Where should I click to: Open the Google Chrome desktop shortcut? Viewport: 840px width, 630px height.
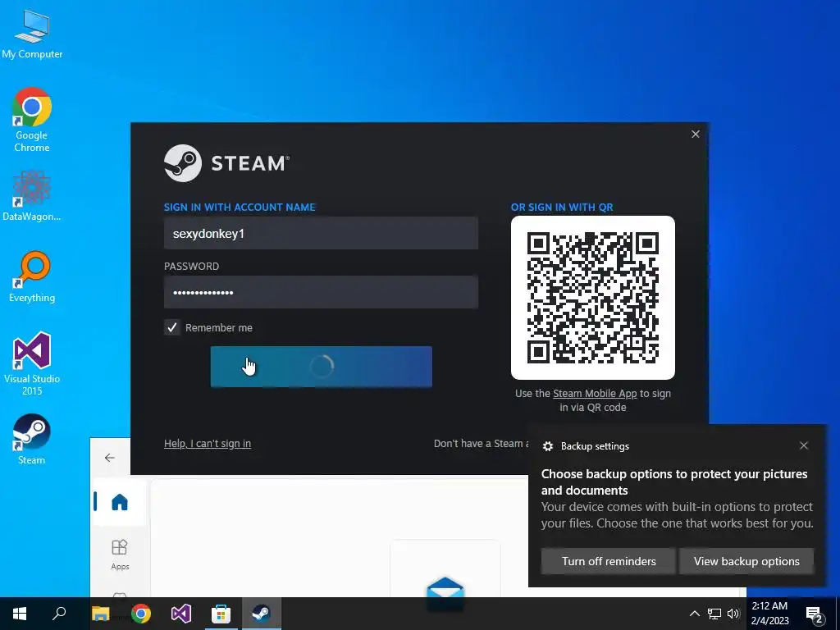click(x=32, y=120)
